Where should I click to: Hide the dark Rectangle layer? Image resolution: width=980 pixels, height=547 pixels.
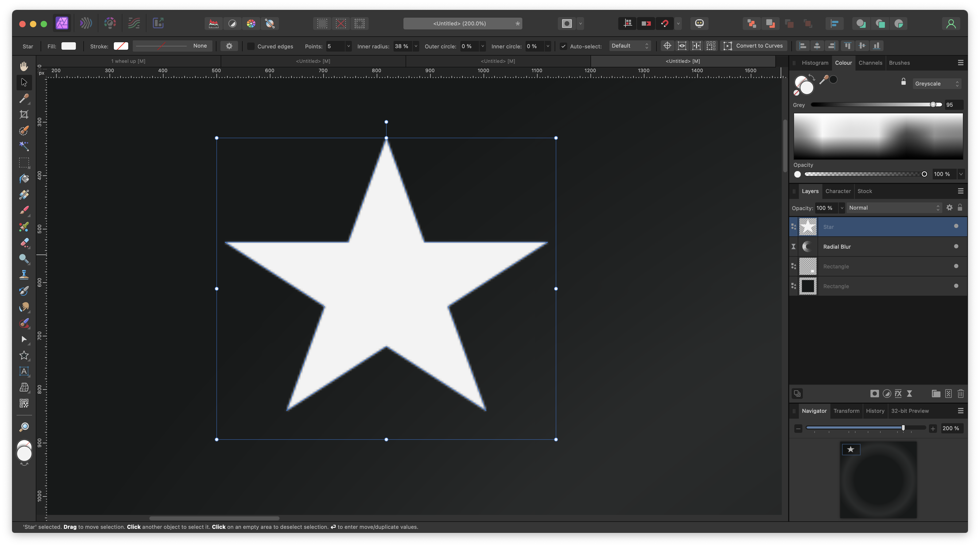point(956,286)
